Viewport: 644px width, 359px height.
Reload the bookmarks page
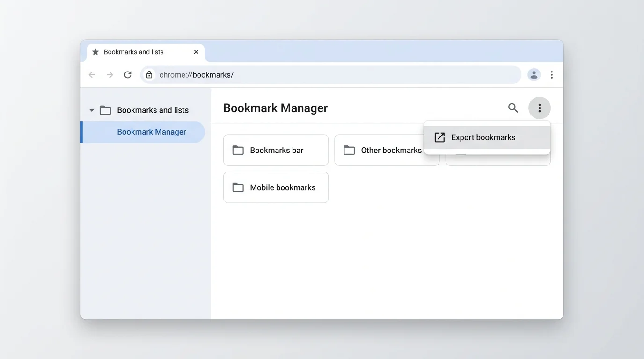coord(128,75)
